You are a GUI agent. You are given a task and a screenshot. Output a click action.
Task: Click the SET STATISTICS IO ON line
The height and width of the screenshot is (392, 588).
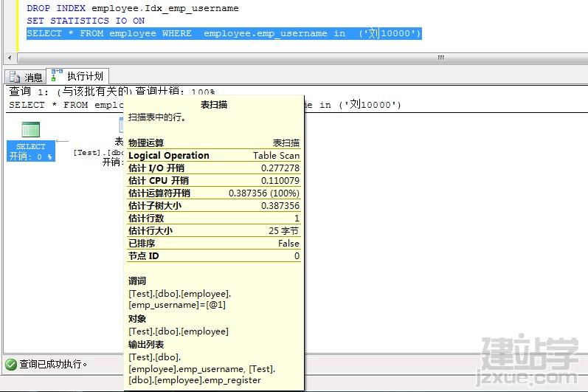tap(86, 21)
